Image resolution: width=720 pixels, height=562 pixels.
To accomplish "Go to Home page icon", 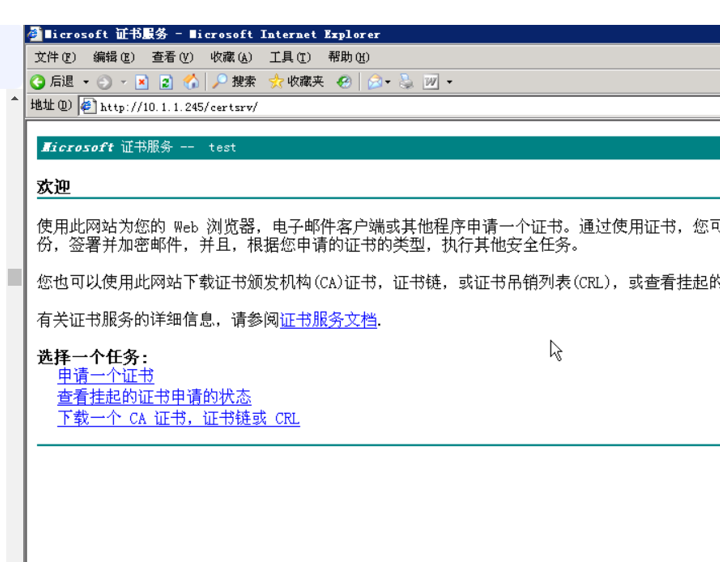I will 191,82.
